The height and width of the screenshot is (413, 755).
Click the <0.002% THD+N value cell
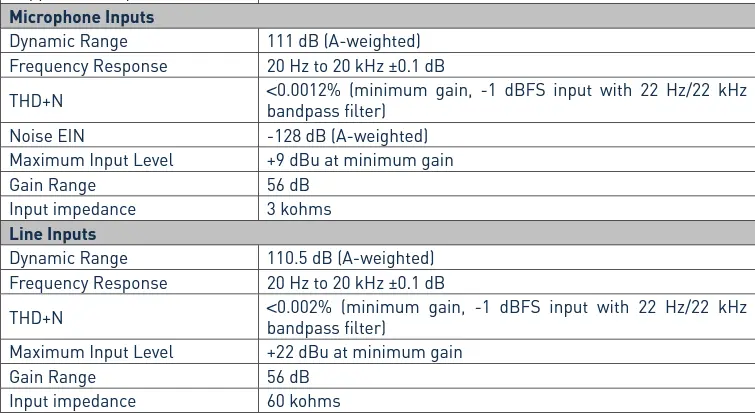pos(507,317)
